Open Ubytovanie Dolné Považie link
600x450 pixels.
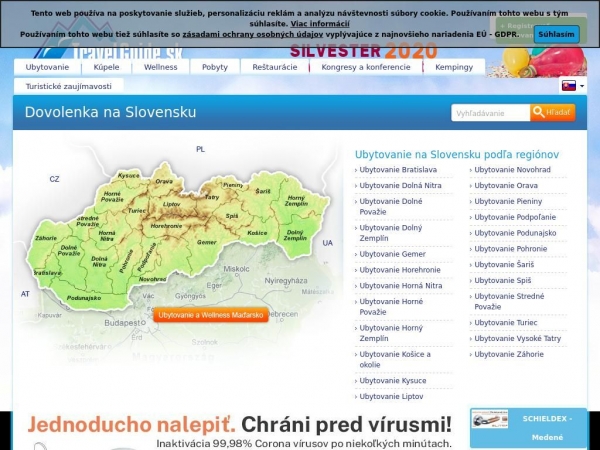pos(391,206)
